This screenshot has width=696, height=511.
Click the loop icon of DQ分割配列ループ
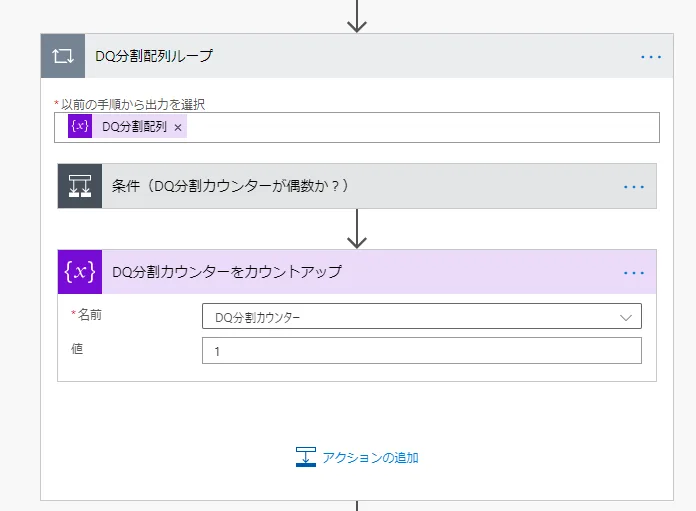point(63,56)
